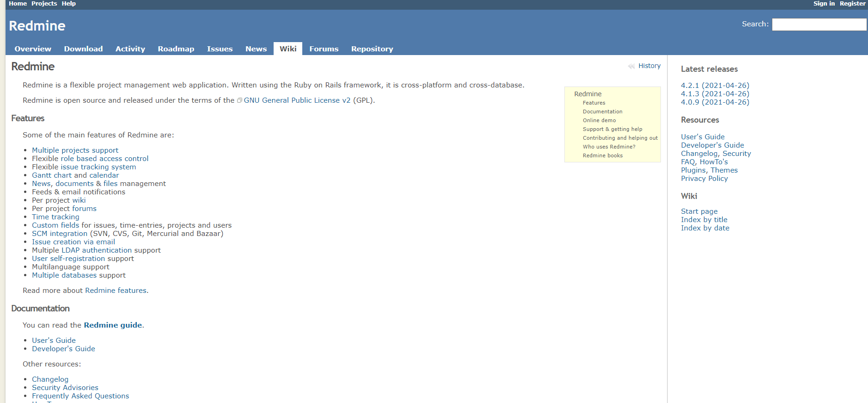
Task: Open the Multiple projects support link
Action: [x=75, y=150]
